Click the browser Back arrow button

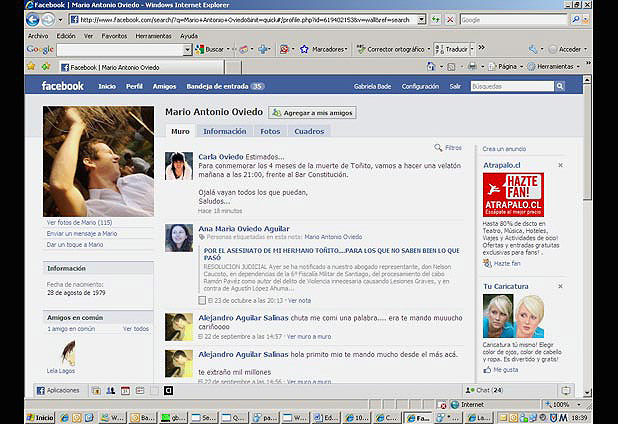(x=33, y=20)
